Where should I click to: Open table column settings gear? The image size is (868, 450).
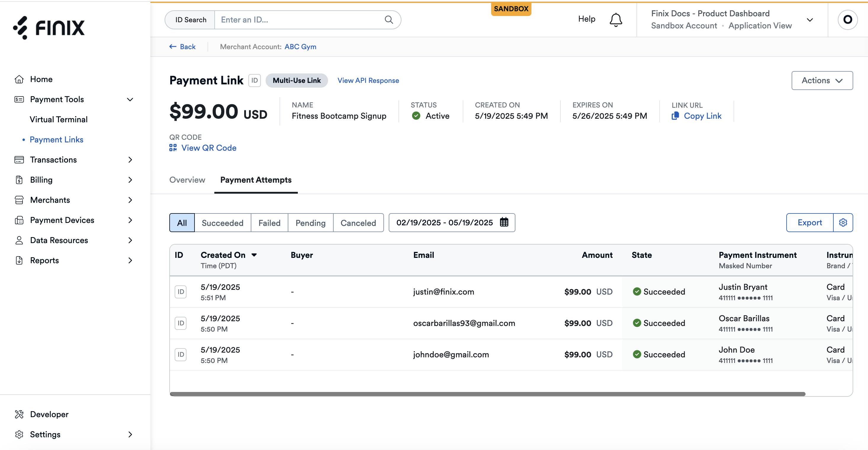(x=843, y=222)
